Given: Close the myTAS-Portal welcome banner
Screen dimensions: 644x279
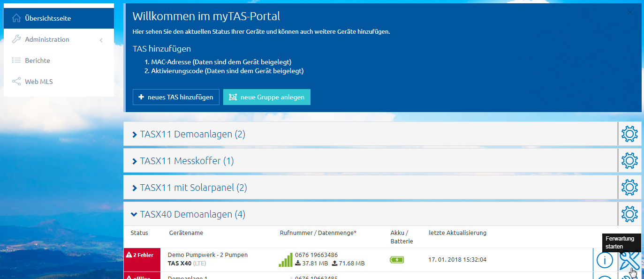Looking at the screenshot, I should (x=630, y=13).
